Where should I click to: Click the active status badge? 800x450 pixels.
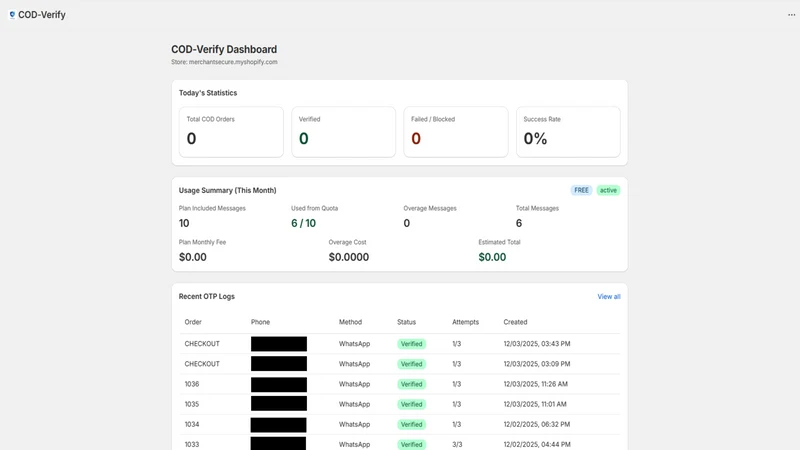coord(608,190)
